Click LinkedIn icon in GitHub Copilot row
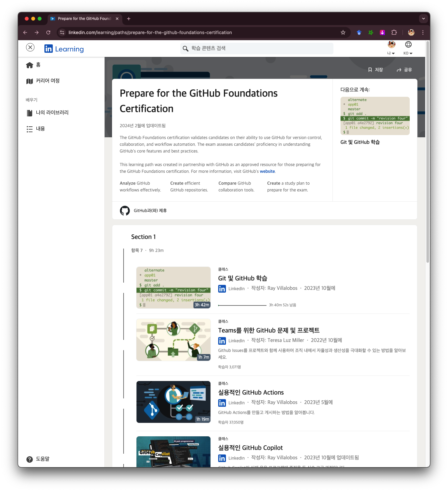 click(x=222, y=458)
